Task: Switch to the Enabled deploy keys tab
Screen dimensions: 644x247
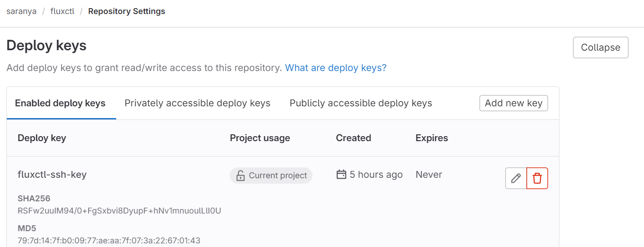Action: 60,103
